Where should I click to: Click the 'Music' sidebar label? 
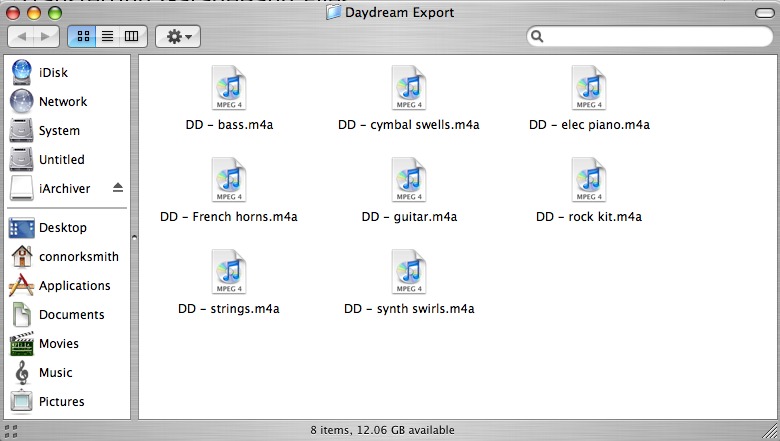[56, 372]
